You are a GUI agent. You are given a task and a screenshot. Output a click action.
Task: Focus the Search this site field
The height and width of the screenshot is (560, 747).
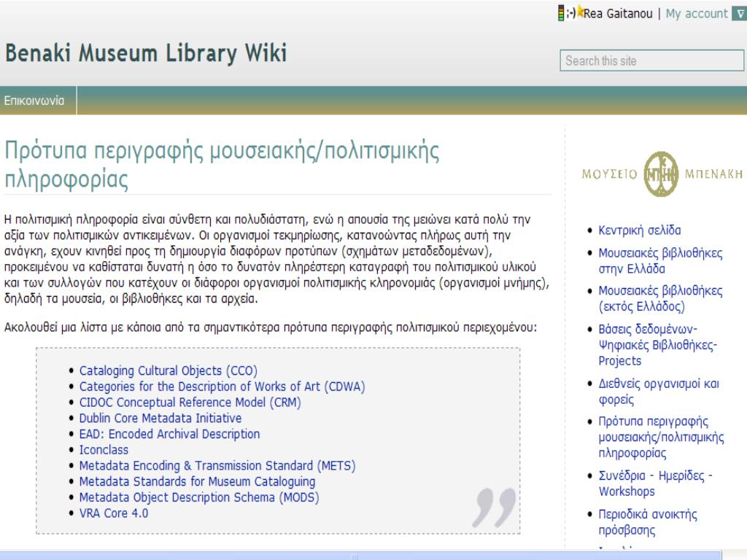tap(651, 61)
